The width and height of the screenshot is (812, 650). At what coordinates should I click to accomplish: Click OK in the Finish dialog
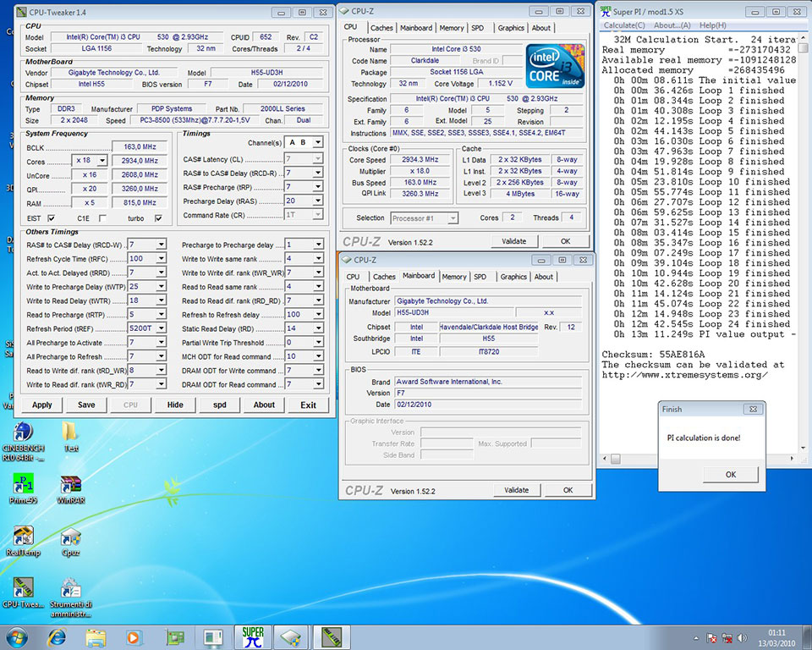click(731, 474)
